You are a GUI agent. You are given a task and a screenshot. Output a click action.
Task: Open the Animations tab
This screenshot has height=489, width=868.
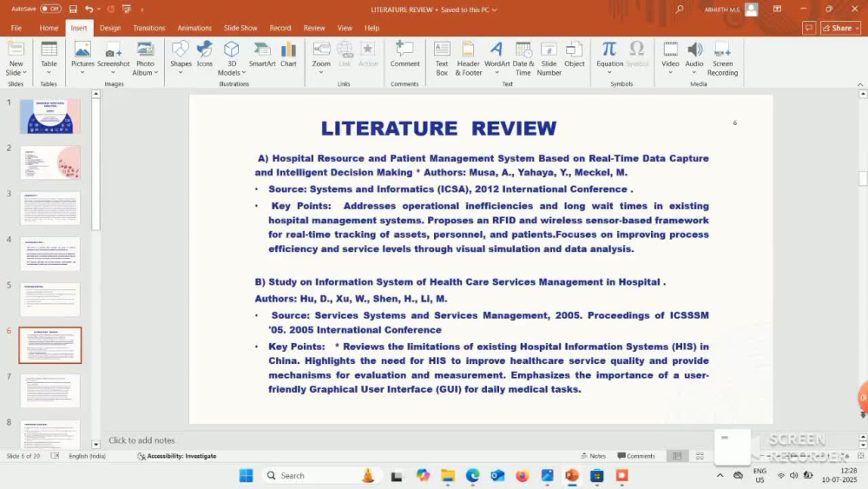point(194,28)
